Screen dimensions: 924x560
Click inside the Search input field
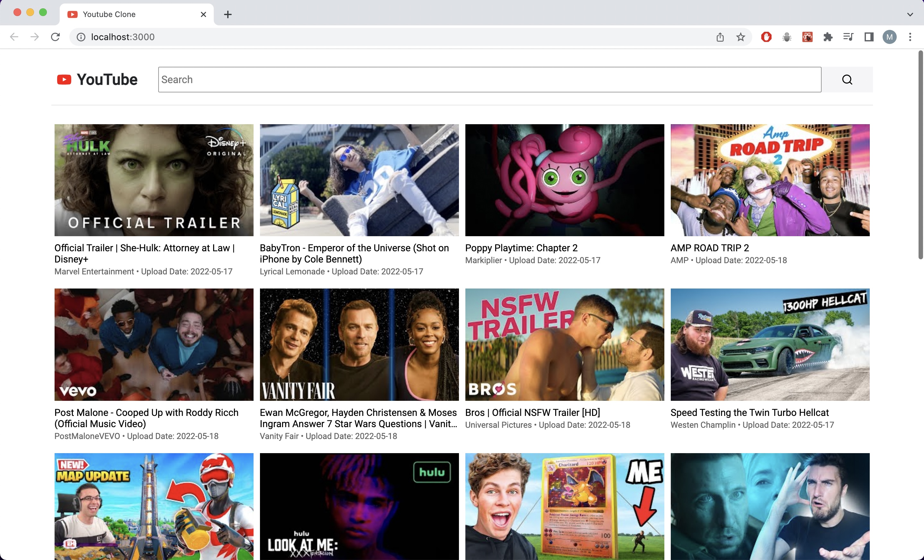pos(490,80)
